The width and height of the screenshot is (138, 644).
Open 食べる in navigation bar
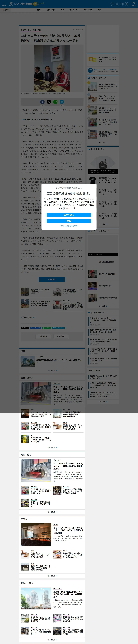coord(39,10)
